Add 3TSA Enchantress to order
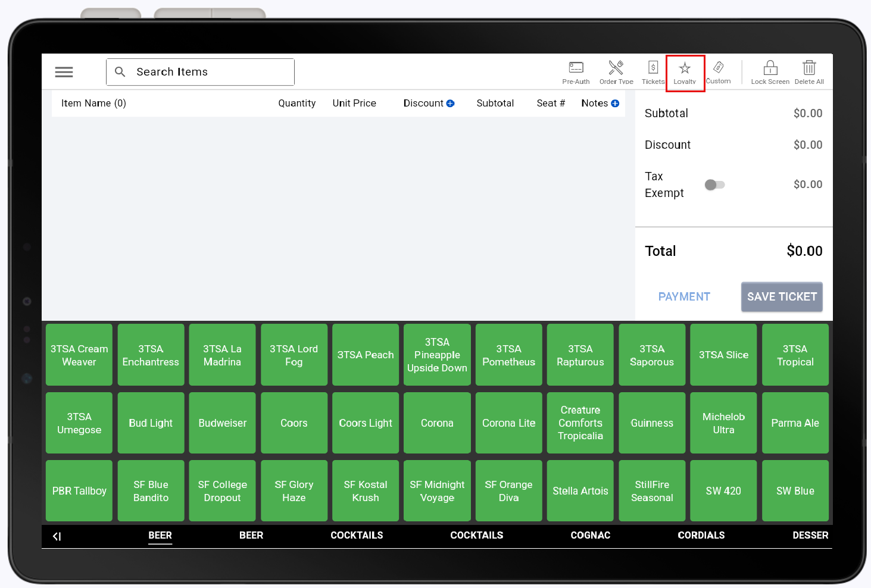 point(151,355)
